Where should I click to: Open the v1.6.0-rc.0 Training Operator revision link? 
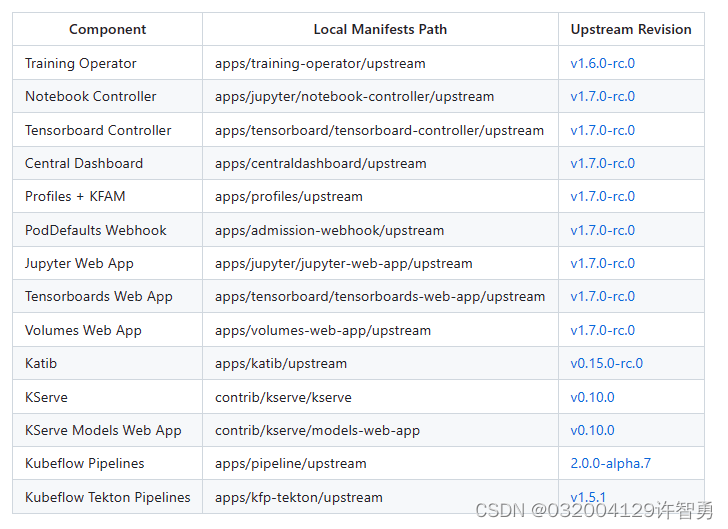coord(602,63)
